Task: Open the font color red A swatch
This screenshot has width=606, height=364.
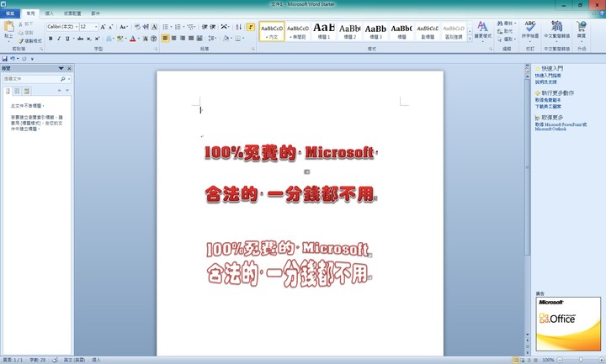Action: 133,39
